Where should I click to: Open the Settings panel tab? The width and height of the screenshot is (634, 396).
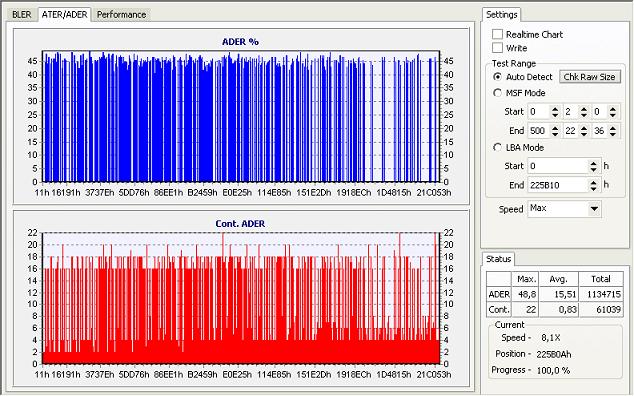(501, 15)
